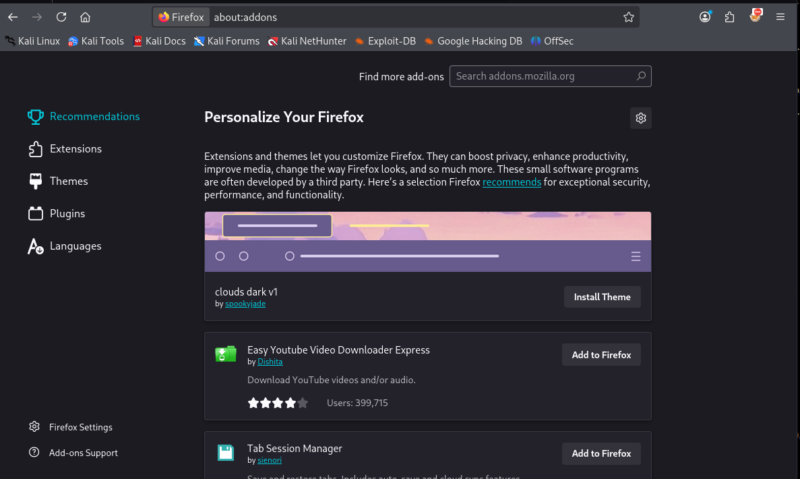
Task: Click the search magnifier in add-ons search
Action: point(641,76)
